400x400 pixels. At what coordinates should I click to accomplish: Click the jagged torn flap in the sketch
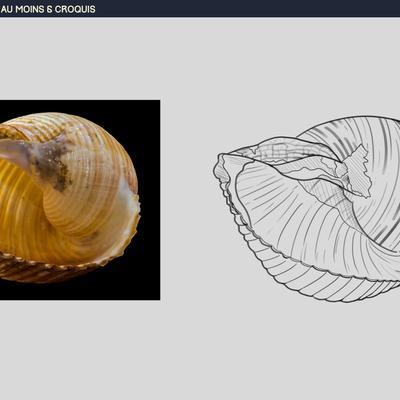click(357, 172)
